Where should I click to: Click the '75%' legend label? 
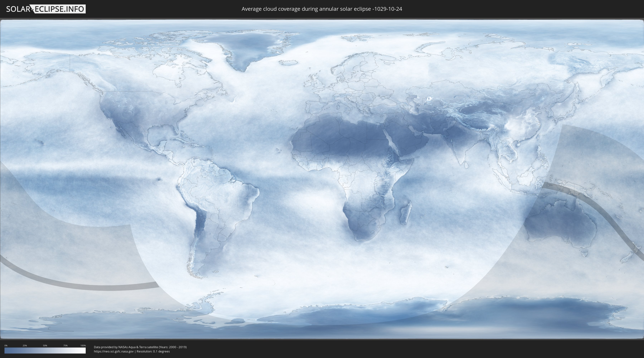[65, 345]
